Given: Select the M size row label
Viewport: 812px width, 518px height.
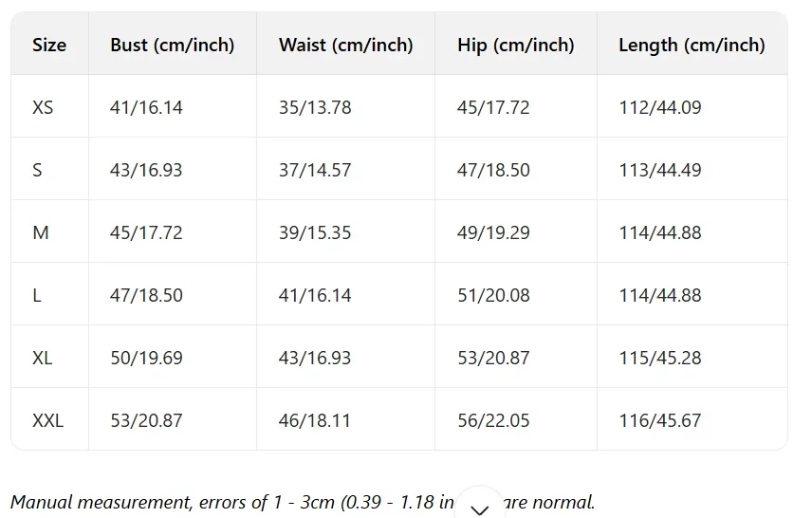Looking at the screenshot, I should [x=41, y=232].
